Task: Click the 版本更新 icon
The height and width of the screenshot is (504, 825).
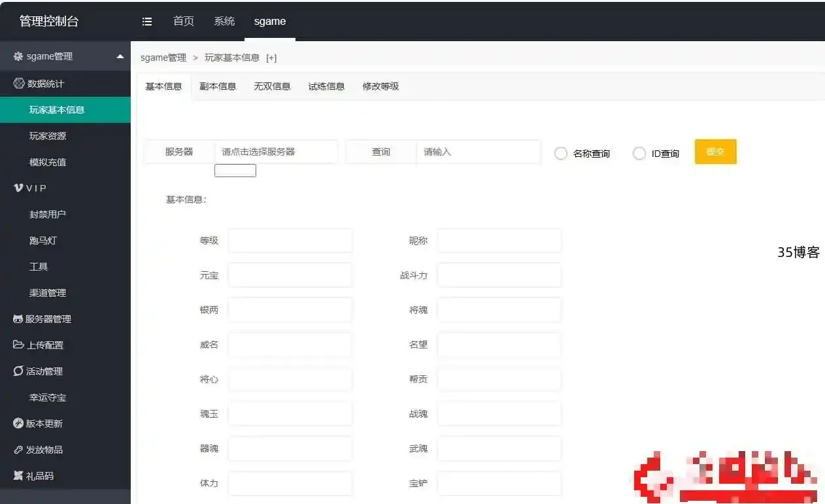Action: point(18,423)
